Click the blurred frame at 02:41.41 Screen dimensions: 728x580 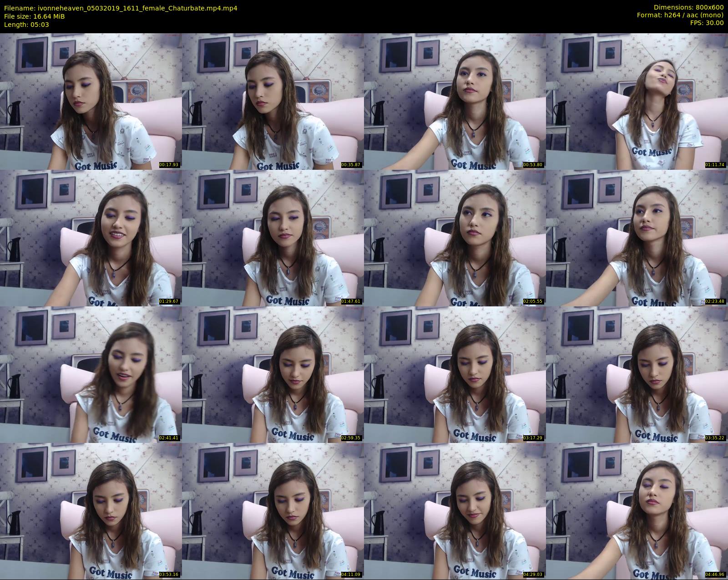click(x=91, y=375)
